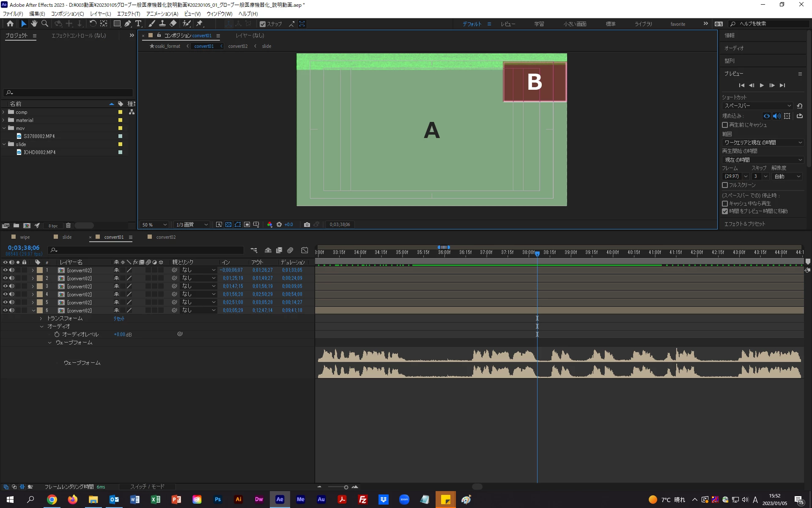Image resolution: width=812 pixels, height=508 pixels.
Task: Switch to the convert02 timeline tab
Action: coord(165,237)
